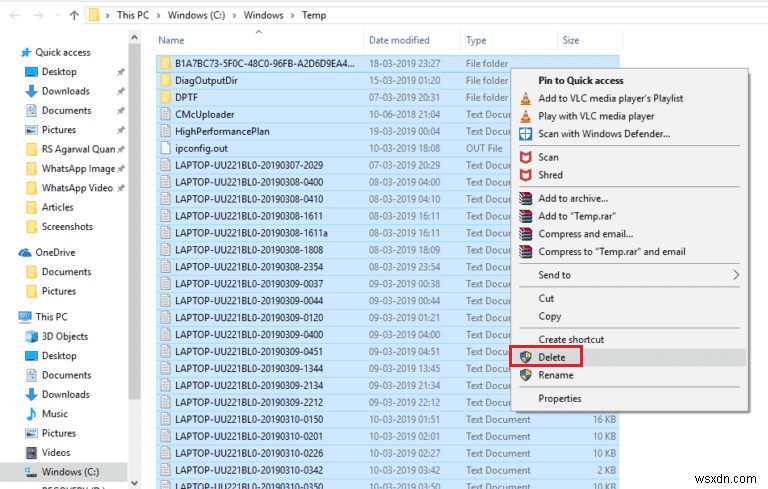This screenshot has width=768, height=489.
Task: Choose Cut from context menu
Action: (546, 298)
